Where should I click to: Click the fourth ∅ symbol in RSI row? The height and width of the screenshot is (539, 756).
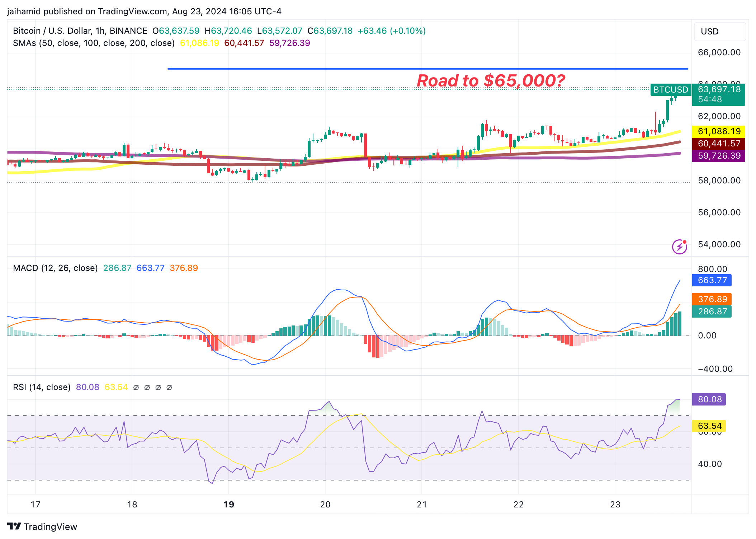(x=169, y=387)
